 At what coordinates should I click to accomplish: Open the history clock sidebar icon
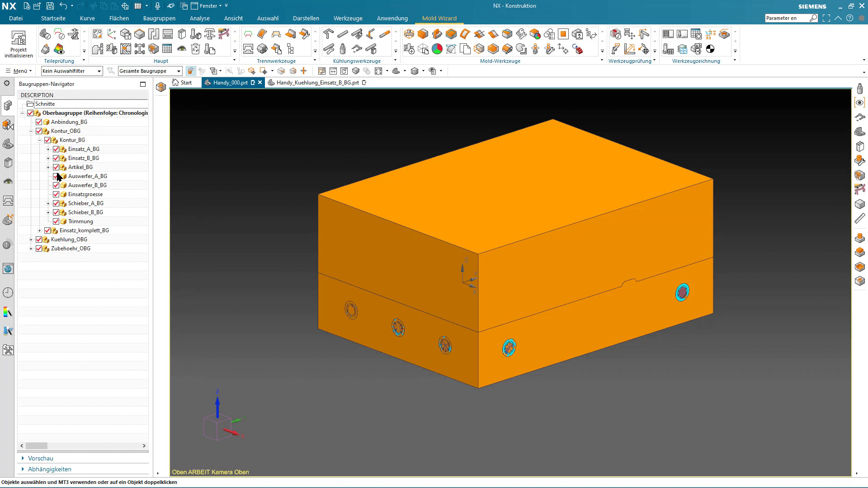coord(8,293)
